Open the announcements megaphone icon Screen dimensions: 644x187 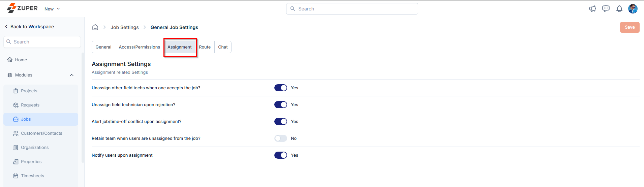(x=592, y=9)
